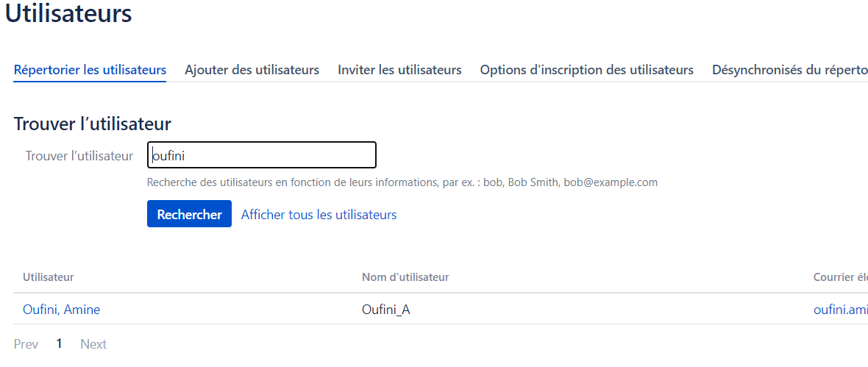Click the Oufini_A username cell
The image size is (868, 367).
click(x=386, y=310)
